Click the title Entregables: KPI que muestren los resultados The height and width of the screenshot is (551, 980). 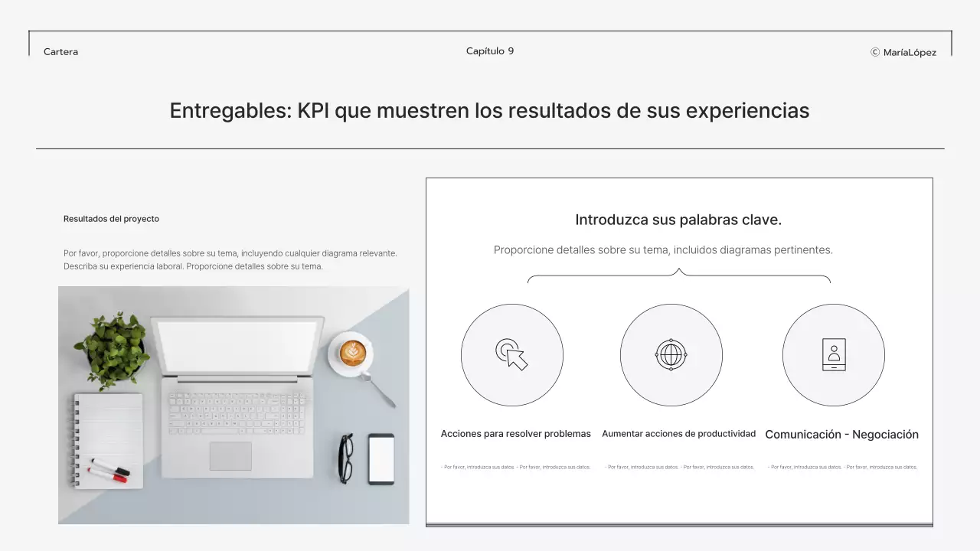(489, 110)
